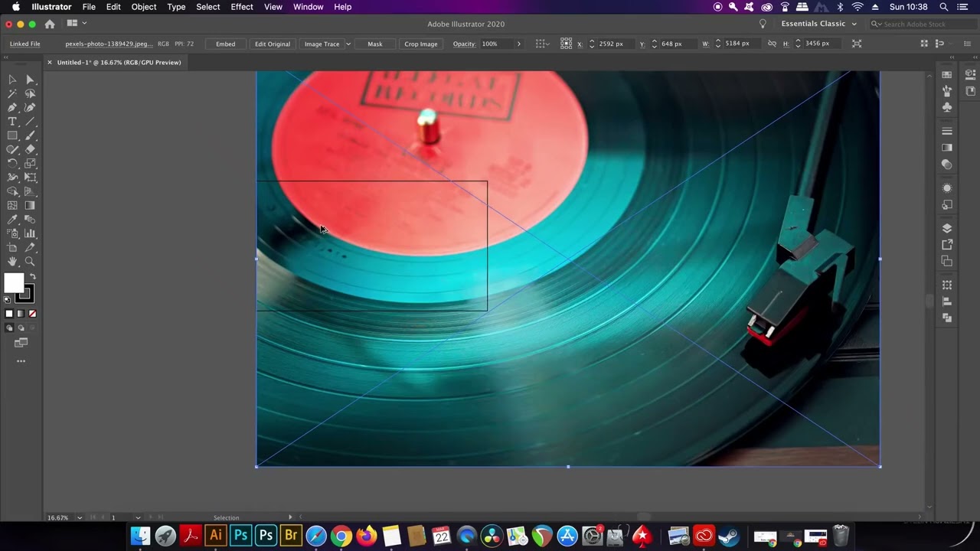This screenshot has width=980, height=551.
Task: Switch paint mode to Gradient
Action: (21, 314)
